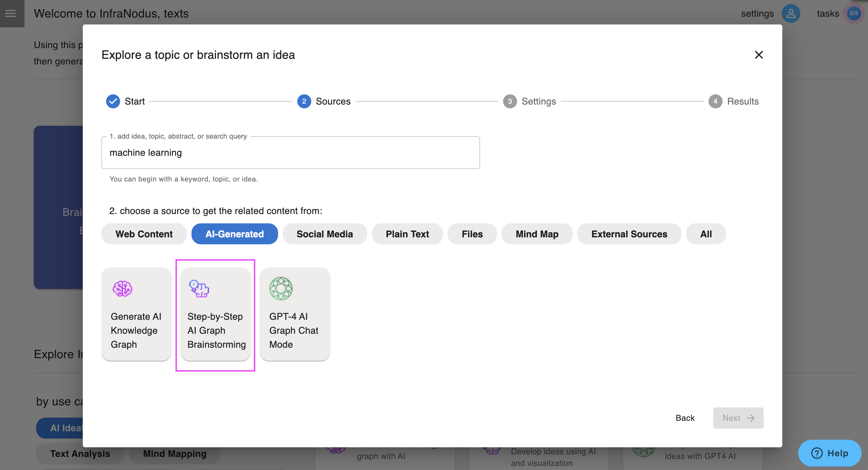
Task: Click the Start step label
Action: pyautogui.click(x=134, y=101)
